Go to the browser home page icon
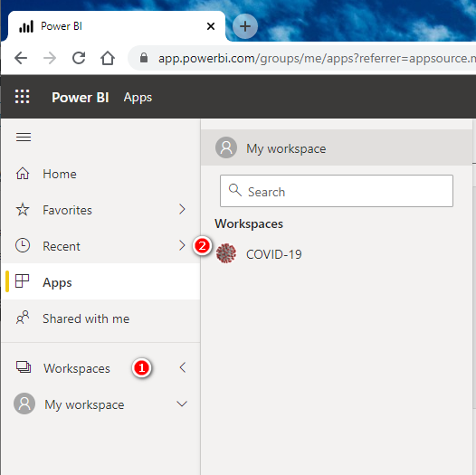The height and width of the screenshot is (475, 476). tap(108, 58)
